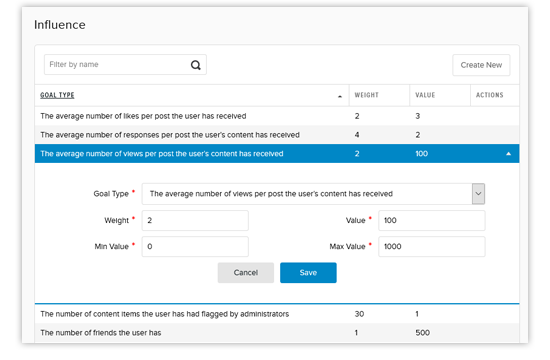Click the Weight input field
This screenshot has width=550, height=360.
click(x=195, y=220)
